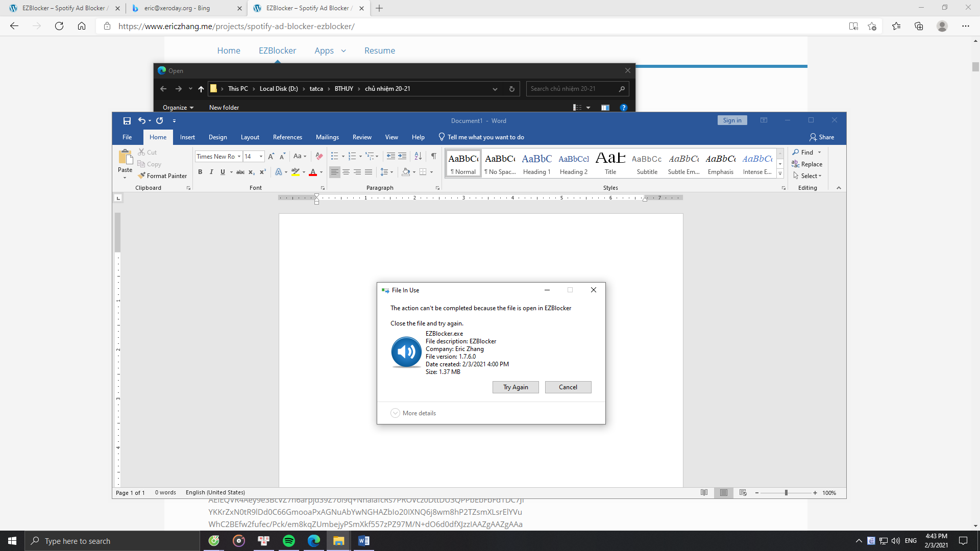
Task: Click the Bullets list icon
Action: [x=334, y=156]
